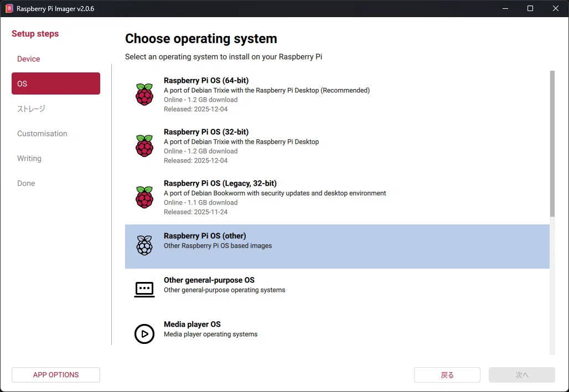Go to the Writing step
The image size is (569, 392).
point(29,159)
